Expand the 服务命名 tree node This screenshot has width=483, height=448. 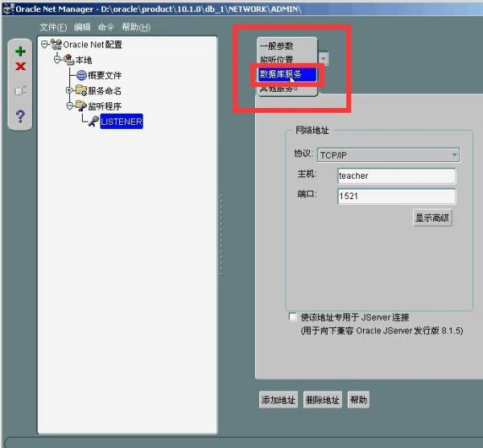coord(69,90)
